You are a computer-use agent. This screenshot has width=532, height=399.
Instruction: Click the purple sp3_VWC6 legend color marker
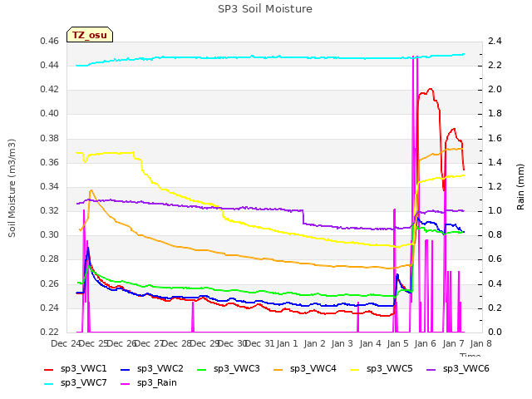(x=431, y=369)
